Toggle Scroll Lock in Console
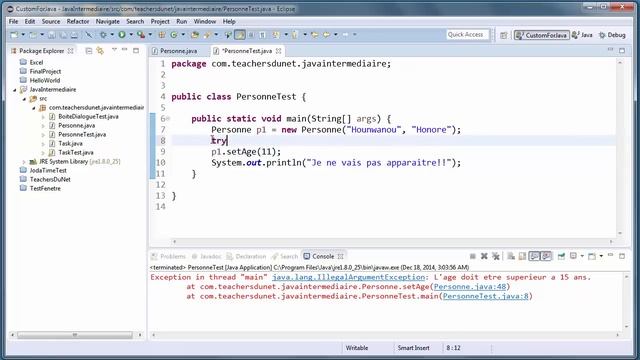This screenshot has width=640, height=360. point(522,256)
